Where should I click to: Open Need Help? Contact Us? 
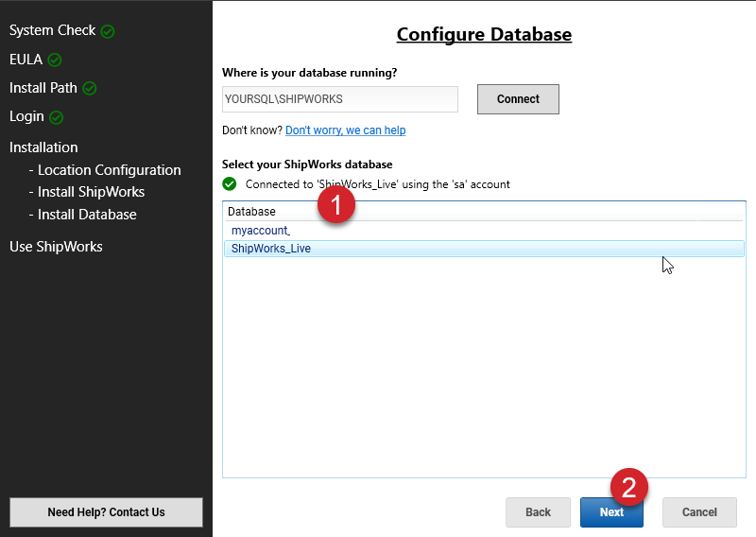pyautogui.click(x=106, y=511)
